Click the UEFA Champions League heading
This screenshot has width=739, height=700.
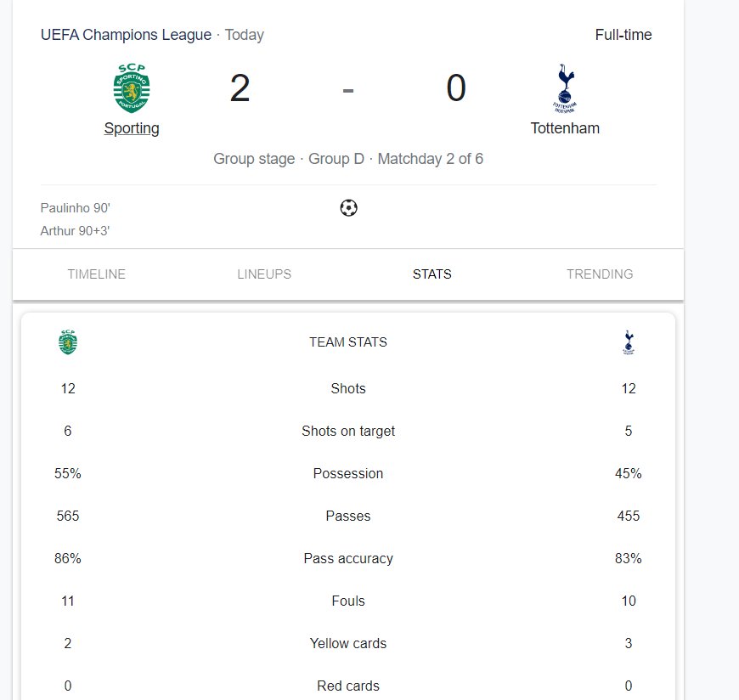126,35
